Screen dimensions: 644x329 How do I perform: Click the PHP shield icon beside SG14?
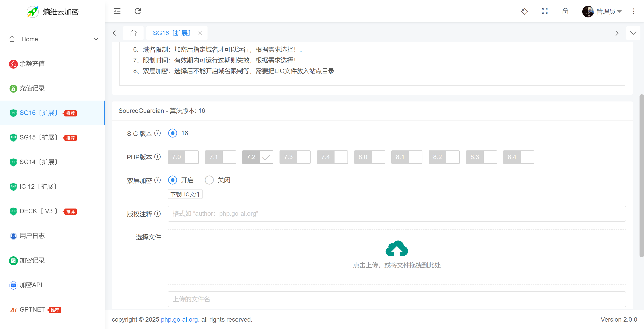point(13,162)
